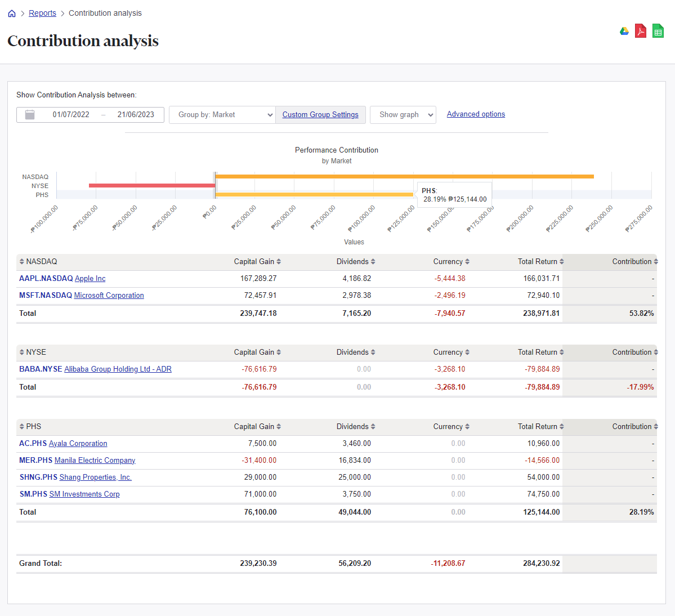Export the report to Google Sheets
Screen dimensions: 675x616
click(x=658, y=31)
